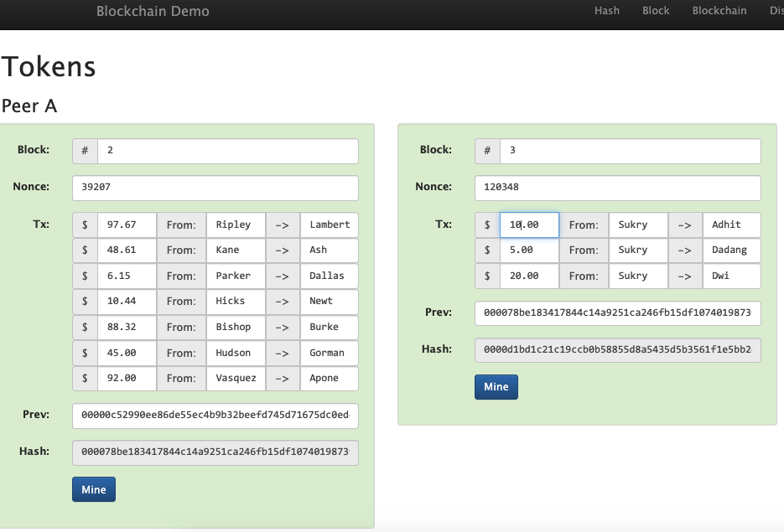
Task: Click the focused 10.00 amount in block 3
Action: tap(529, 225)
